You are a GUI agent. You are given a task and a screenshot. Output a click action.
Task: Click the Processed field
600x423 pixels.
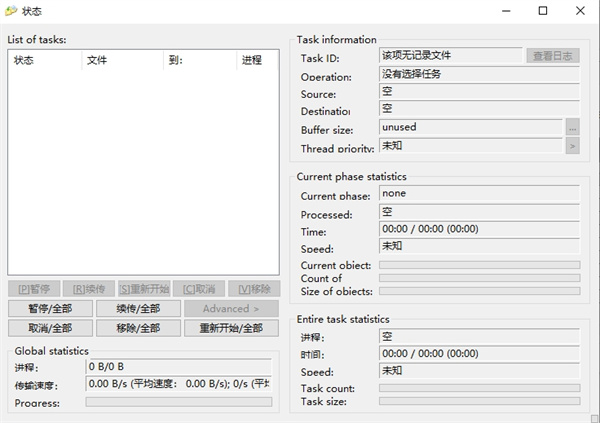479,212
